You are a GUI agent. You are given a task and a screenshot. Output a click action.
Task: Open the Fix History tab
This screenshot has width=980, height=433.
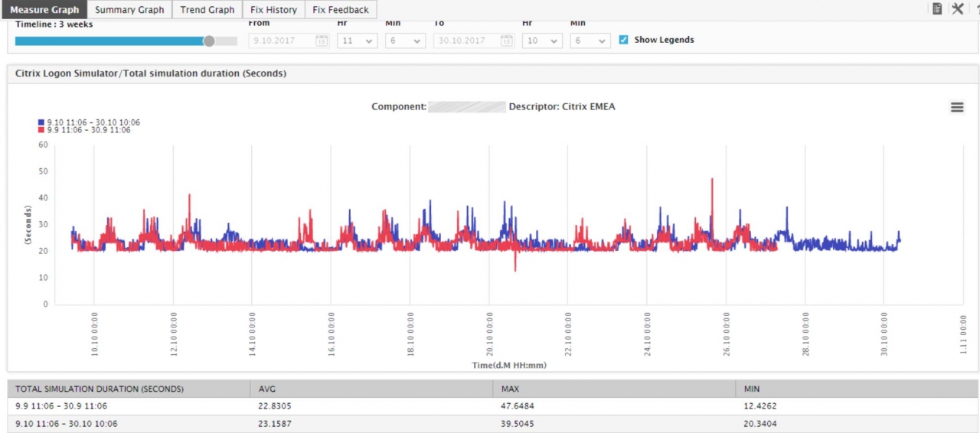point(273,10)
